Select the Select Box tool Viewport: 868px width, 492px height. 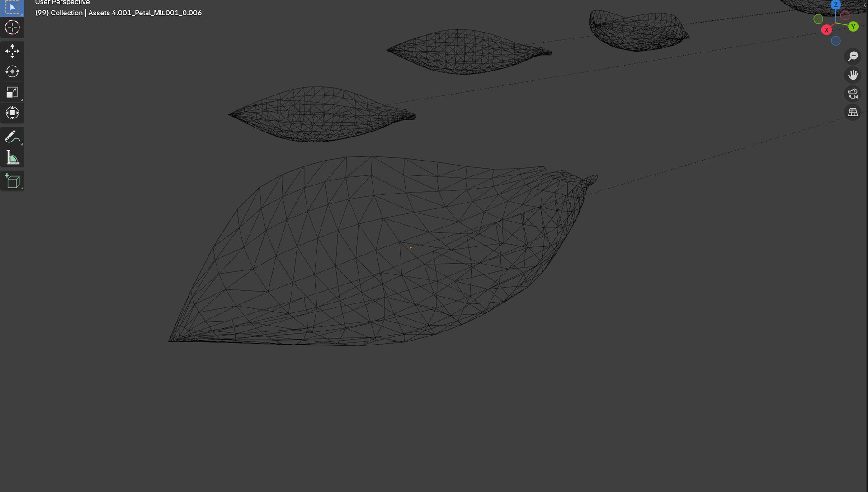(12, 7)
